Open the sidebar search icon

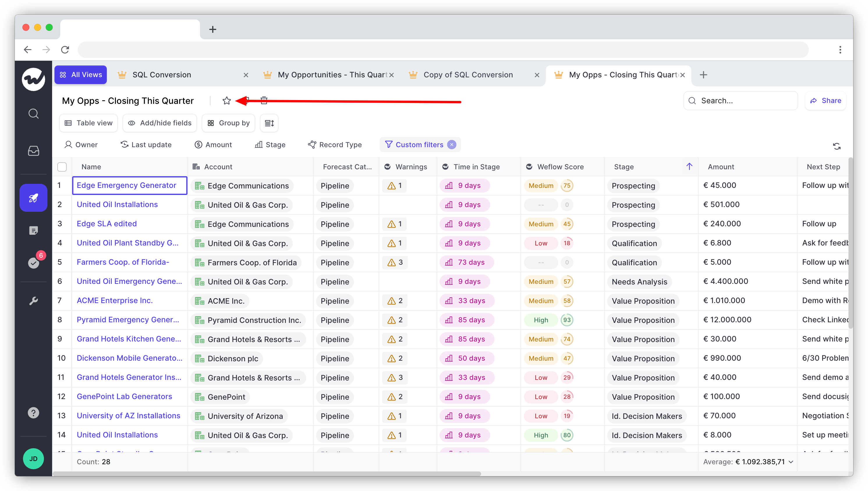(x=33, y=114)
